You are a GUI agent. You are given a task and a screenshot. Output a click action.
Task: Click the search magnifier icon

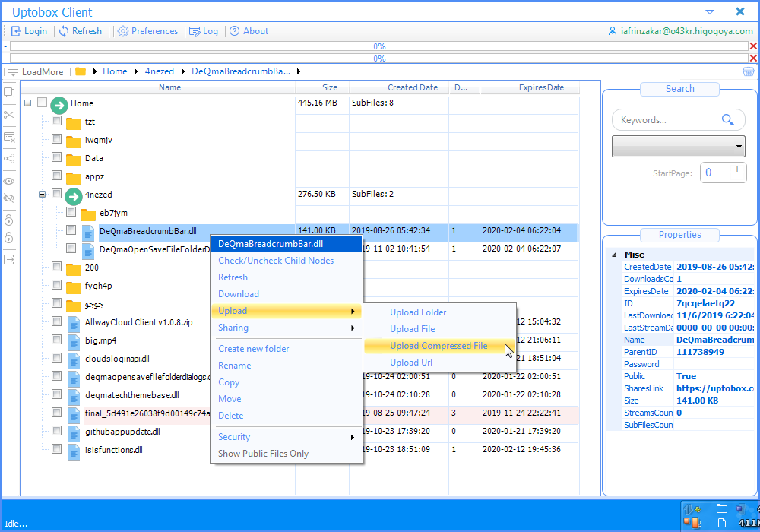727,119
